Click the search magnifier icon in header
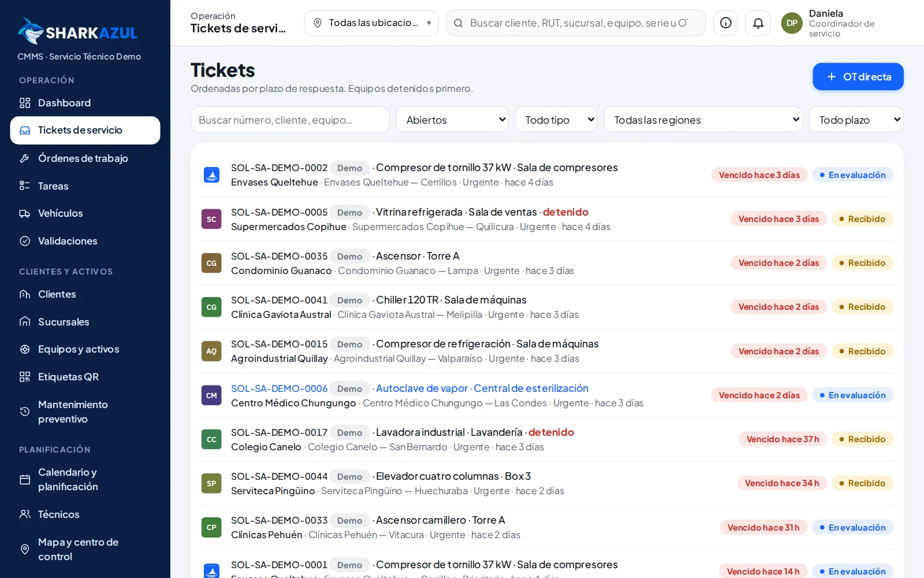924x578 pixels. pos(458,23)
